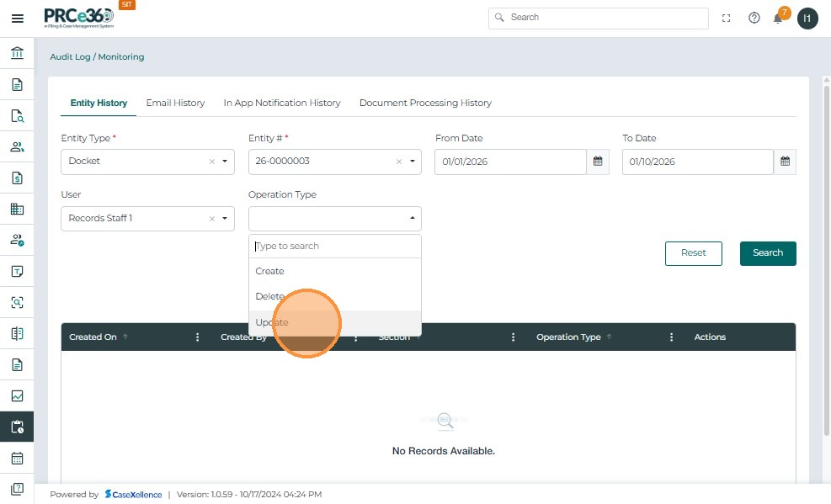Switch to Document Processing History tab
Image resolution: width=831 pixels, height=504 pixels.
coord(425,103)
